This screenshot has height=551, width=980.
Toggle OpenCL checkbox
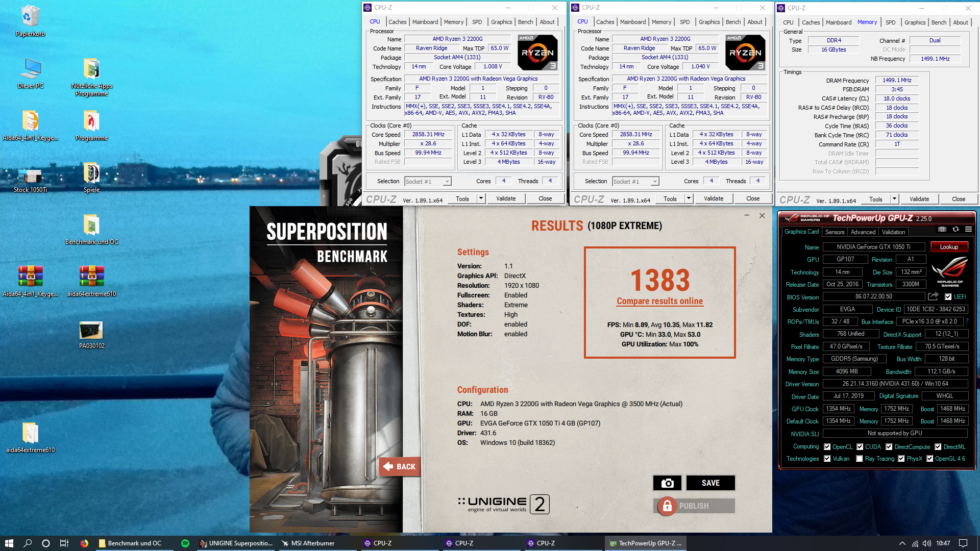827,447
